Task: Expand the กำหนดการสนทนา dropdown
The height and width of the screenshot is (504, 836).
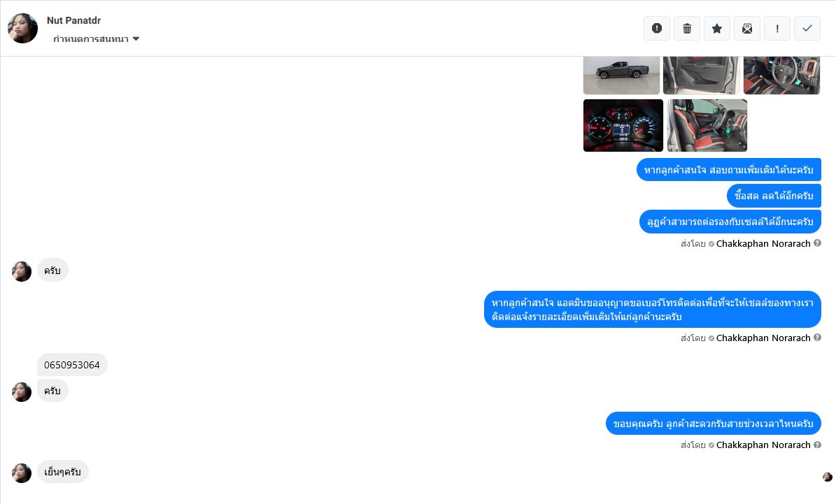Action: point(96,39)
